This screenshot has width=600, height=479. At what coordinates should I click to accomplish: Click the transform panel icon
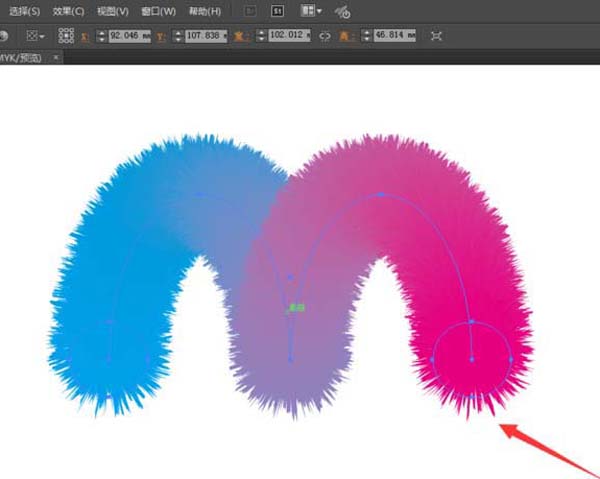point(436,36)
